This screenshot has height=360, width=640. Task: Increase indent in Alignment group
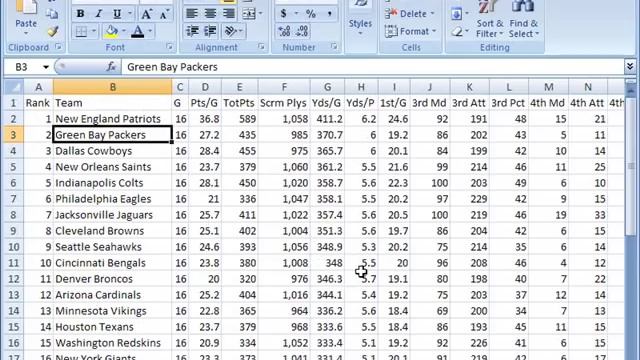pyautogui.click(x=210, y=31)
